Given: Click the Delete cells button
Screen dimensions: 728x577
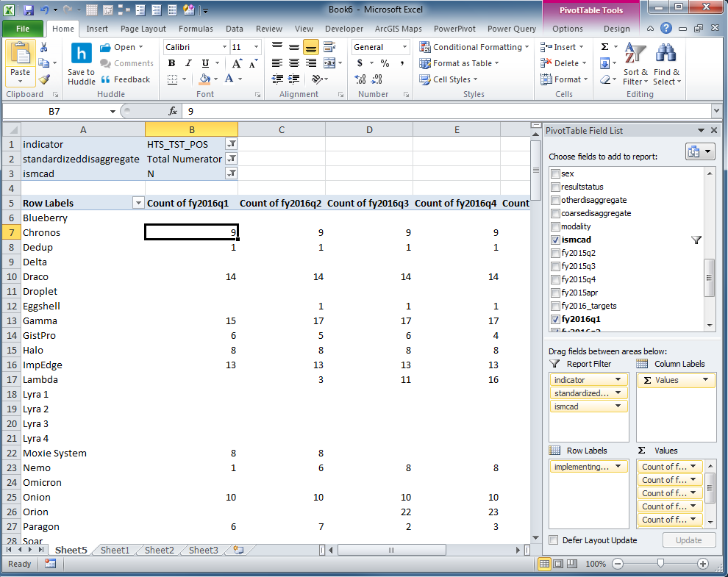Looking at the screenshot, I should point(563,63).
